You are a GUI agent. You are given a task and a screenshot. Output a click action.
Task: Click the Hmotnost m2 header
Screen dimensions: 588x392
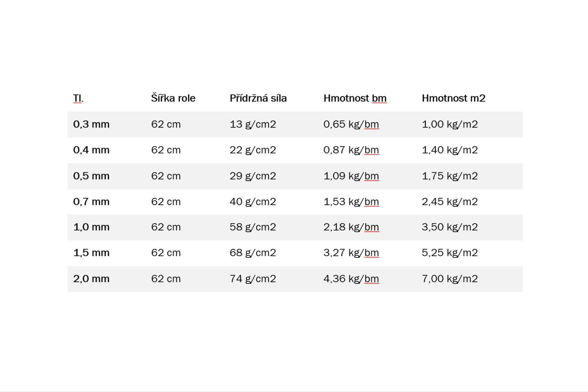tap(453, 98)
